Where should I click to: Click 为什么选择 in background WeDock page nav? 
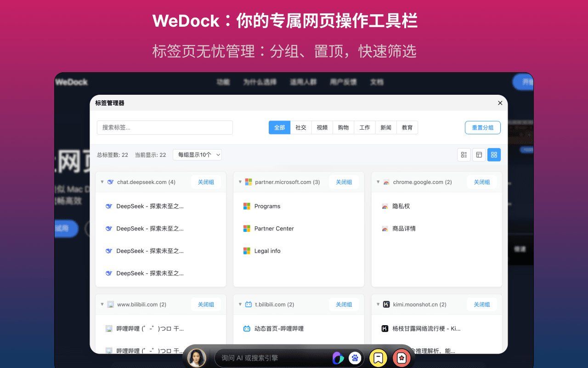click(x=260, y=82)
